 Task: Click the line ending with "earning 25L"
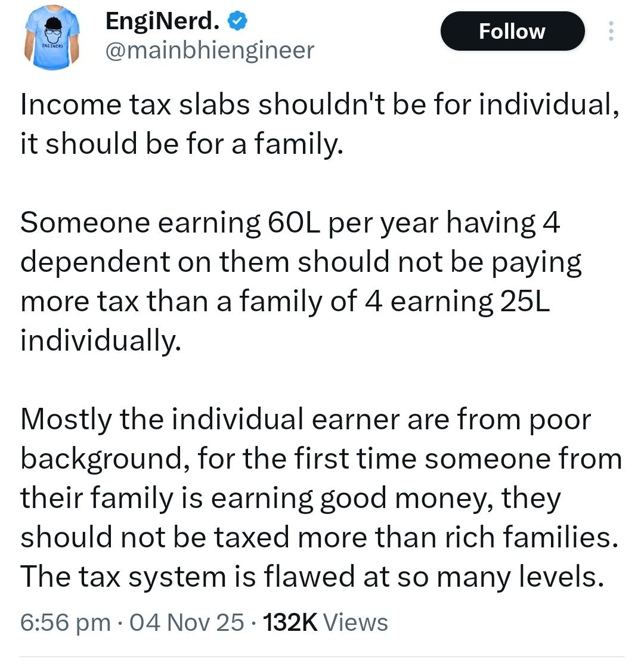pos(285,302)
